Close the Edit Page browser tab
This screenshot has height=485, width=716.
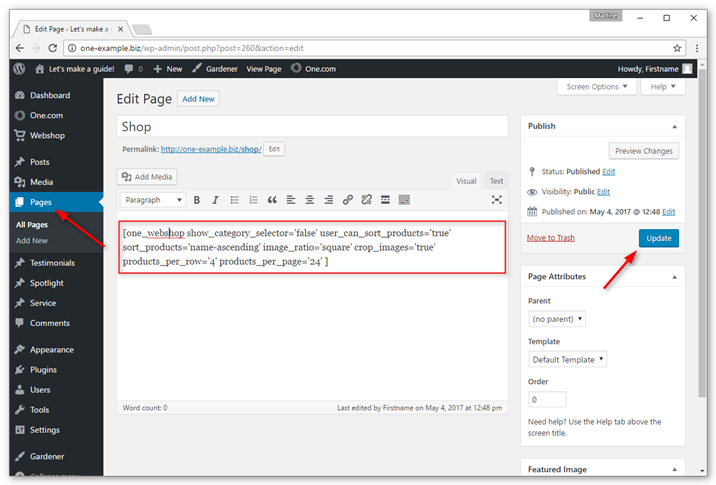[x=120, y=29]
